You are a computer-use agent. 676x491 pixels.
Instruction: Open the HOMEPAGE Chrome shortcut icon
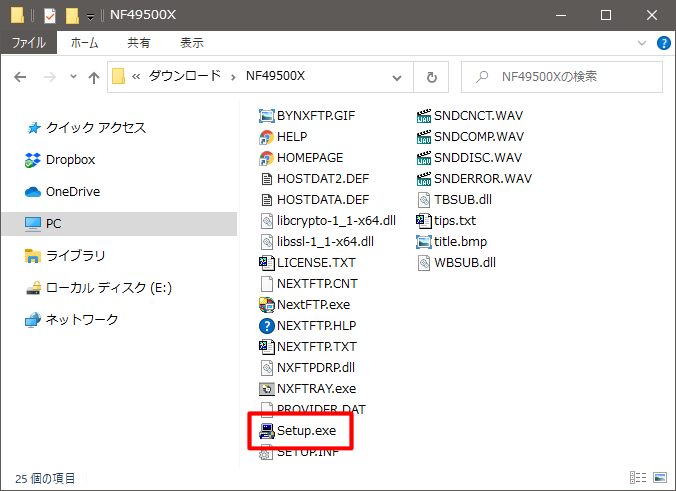266,158
